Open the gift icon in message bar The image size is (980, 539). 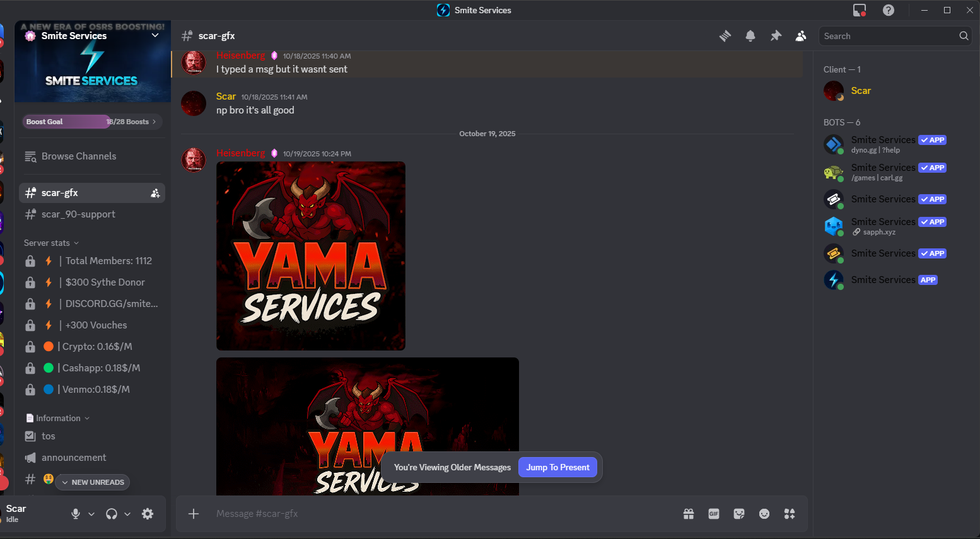coord(689,514)
